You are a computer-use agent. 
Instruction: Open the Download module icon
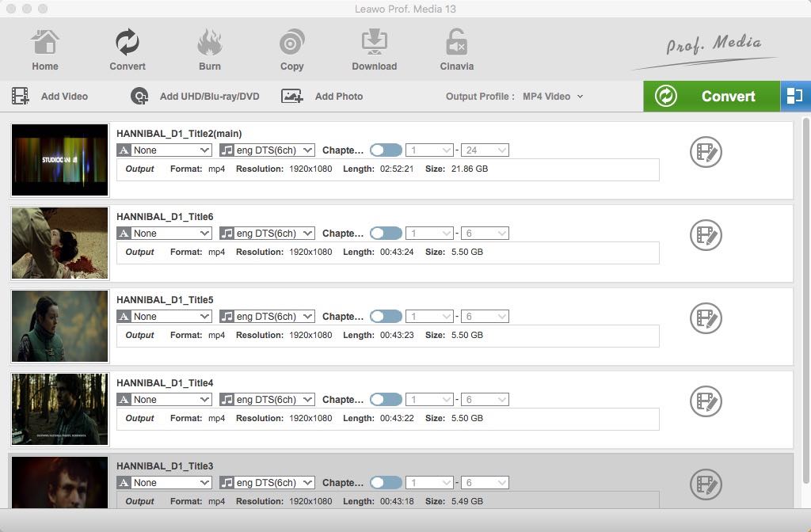pyautogui.click(x=374, y=42)
